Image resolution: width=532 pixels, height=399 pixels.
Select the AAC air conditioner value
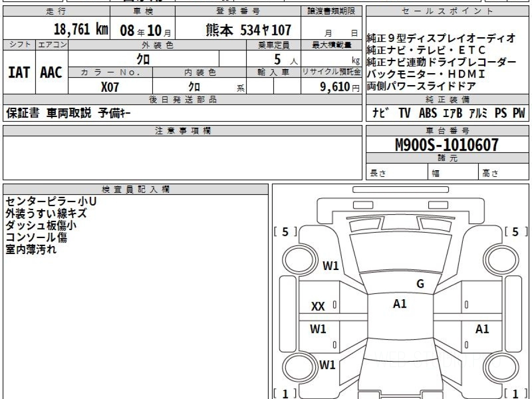tap(52, 72)
